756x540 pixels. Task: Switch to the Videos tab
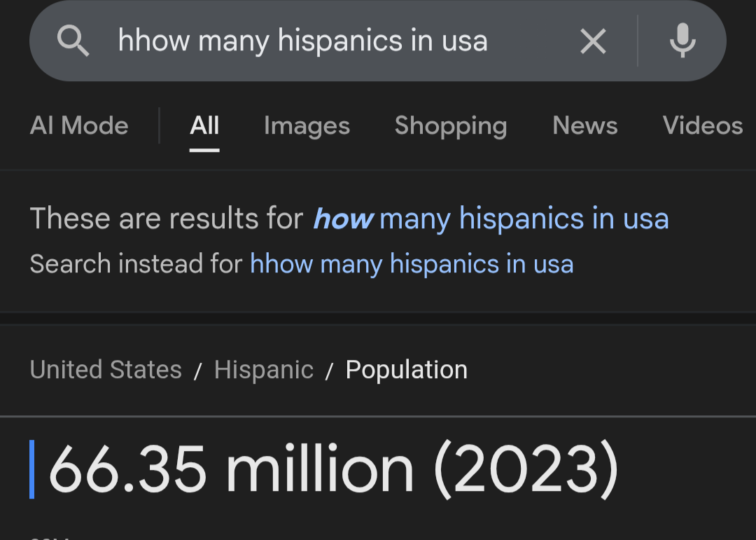pyautogui.click(x=703, y=125)
